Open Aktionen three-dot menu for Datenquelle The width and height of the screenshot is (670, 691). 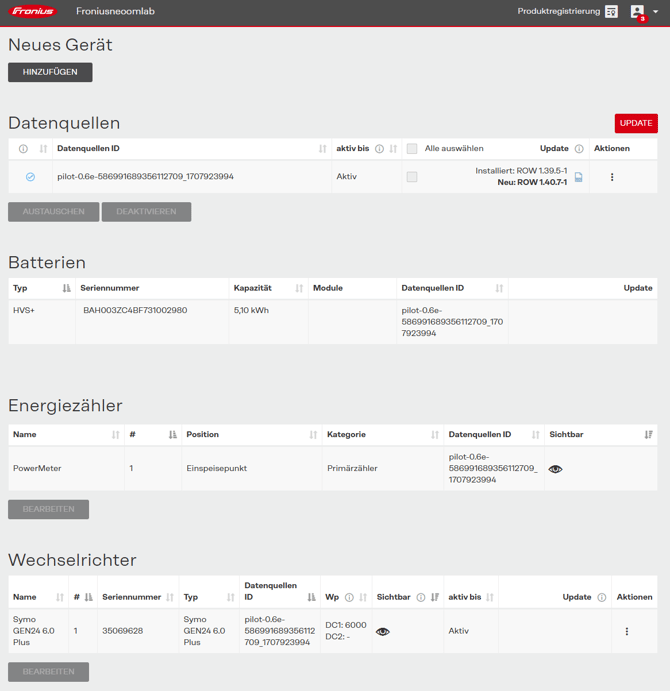click(x=612, y=177)
